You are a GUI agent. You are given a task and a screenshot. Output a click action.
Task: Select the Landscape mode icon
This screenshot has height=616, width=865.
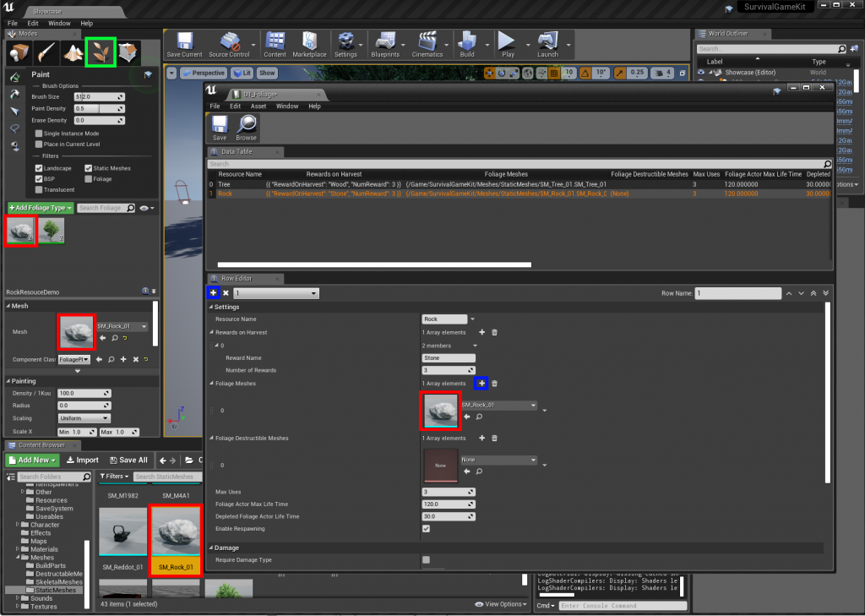tap(73, 52)
